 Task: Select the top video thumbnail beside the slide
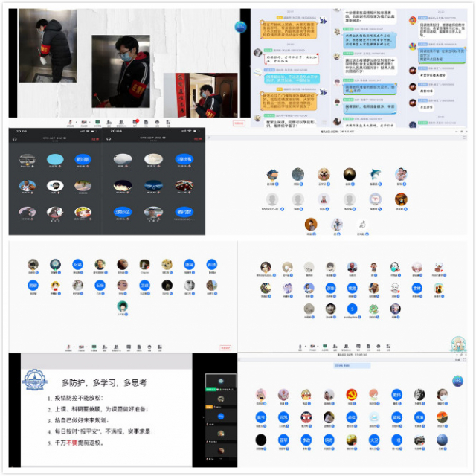[219, 382]
